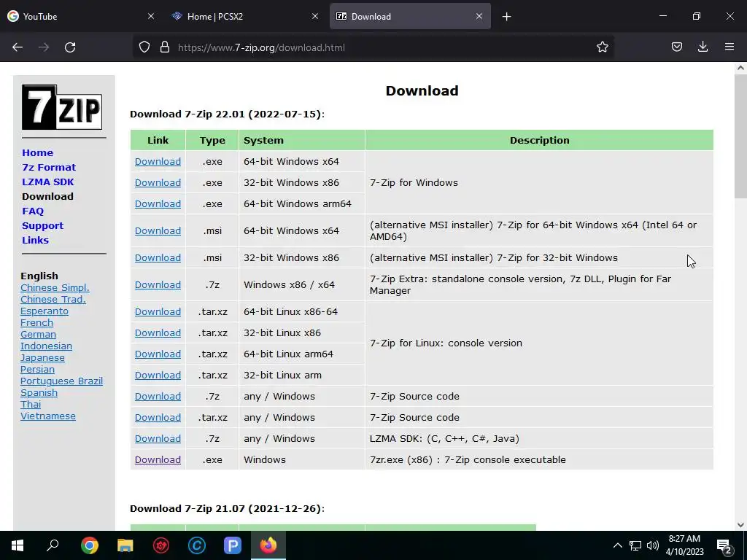Viewport: 747px width, 560px height.
Task: Switch to the YouTube tab
Action: (81, 16)
